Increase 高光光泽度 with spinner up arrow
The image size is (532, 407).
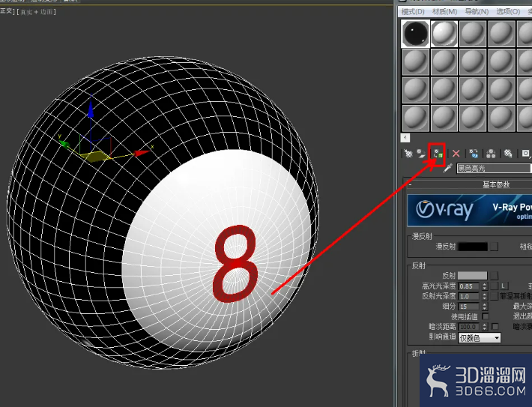485,284
